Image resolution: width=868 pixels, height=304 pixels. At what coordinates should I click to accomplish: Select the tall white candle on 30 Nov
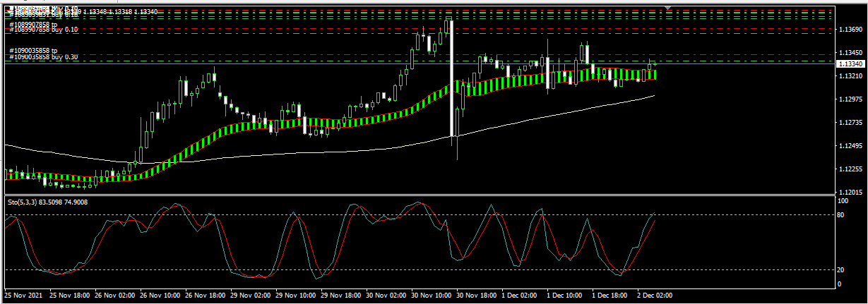click(x=450, y=78)
